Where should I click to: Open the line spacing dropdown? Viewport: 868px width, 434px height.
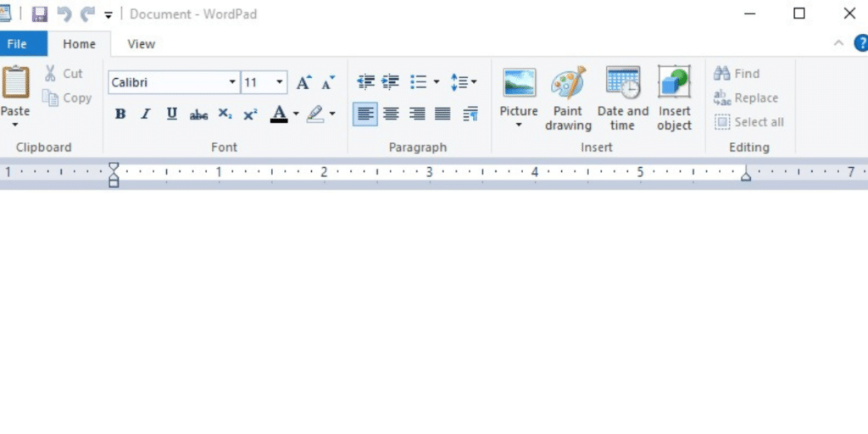coord(464,82)
